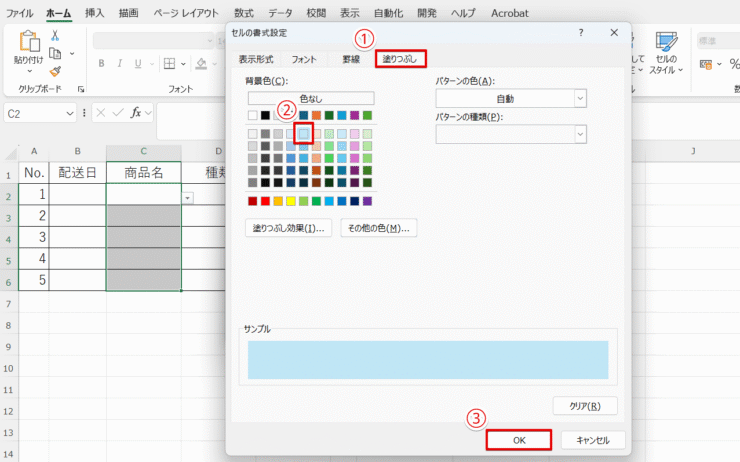Click the 塗りつぶし効果 button
Image resolution: width=740 pixels, height=462 pixels.
tap(287, 228)
